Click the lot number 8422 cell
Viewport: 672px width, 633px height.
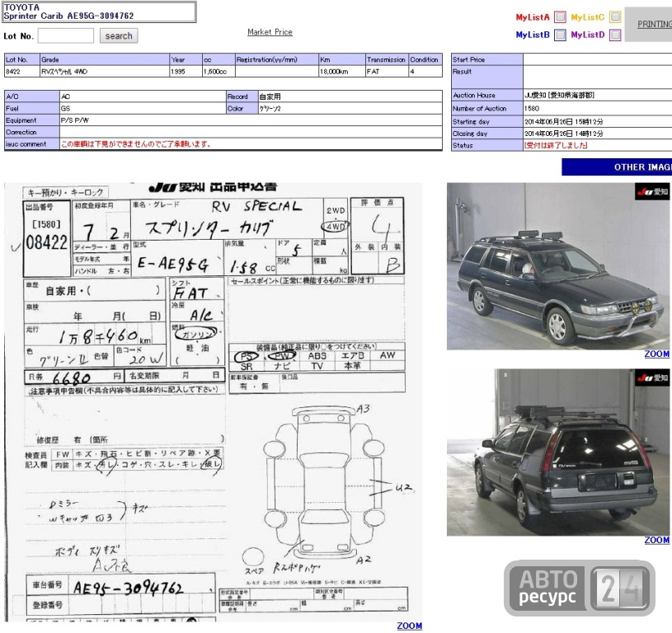(22, 72)
